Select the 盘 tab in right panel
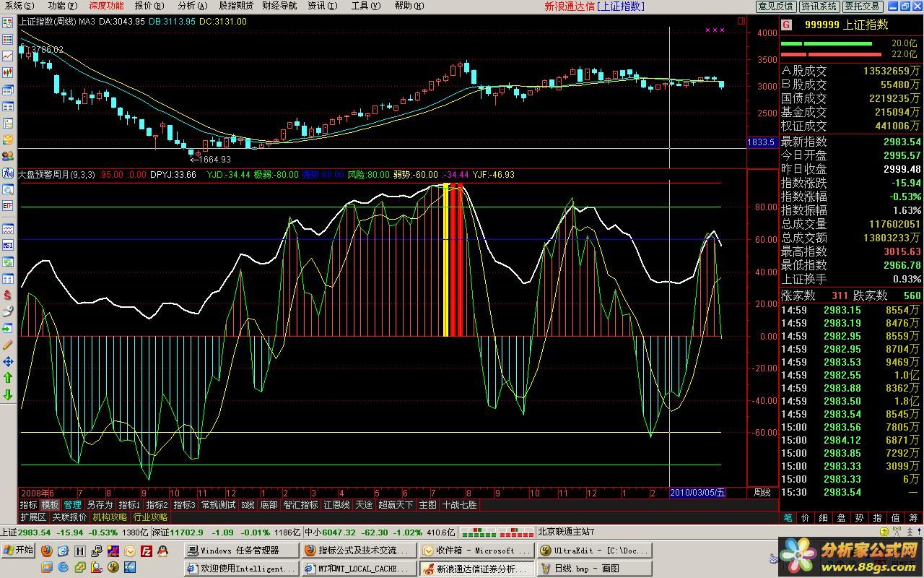 pyautogui.click(x=842, y=517)
